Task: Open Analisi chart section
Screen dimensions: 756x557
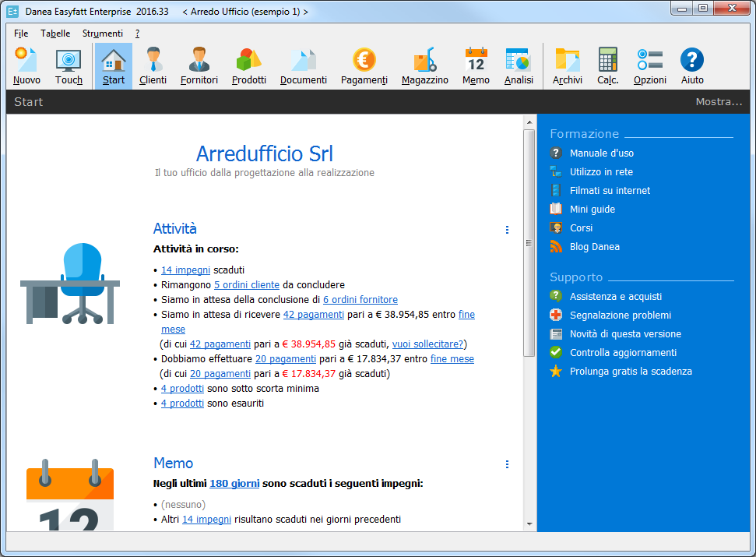Action: (519, 66)
